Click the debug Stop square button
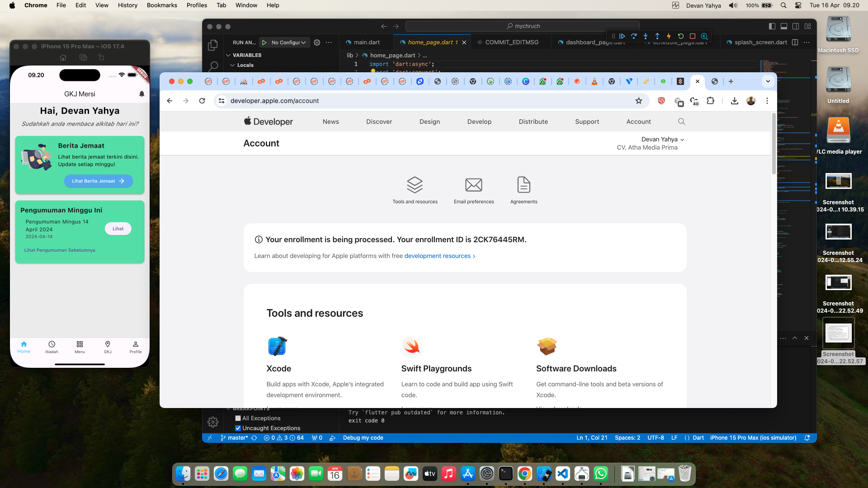Screen dimensions: 868x488 [692, 36]
